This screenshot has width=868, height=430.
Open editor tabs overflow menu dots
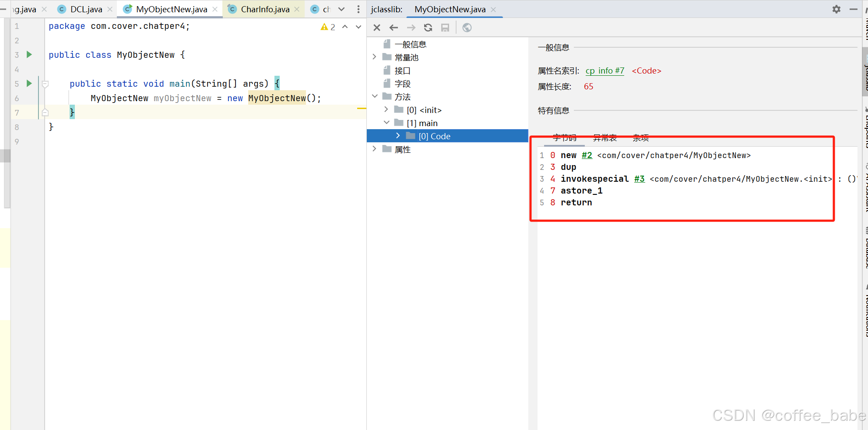358,9
